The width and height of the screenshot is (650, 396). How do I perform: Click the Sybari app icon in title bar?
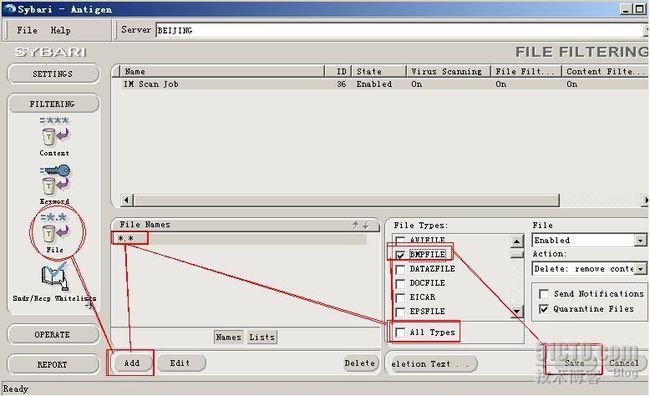pos(9,9)
